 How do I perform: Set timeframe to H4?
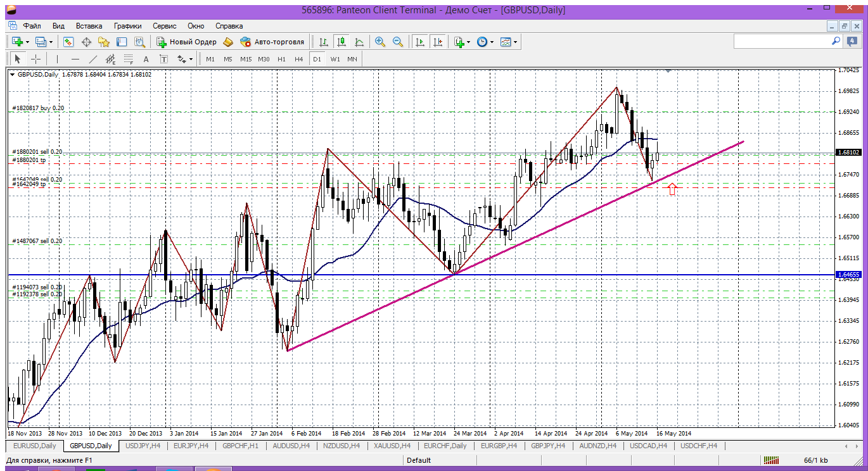pos(299,59)
